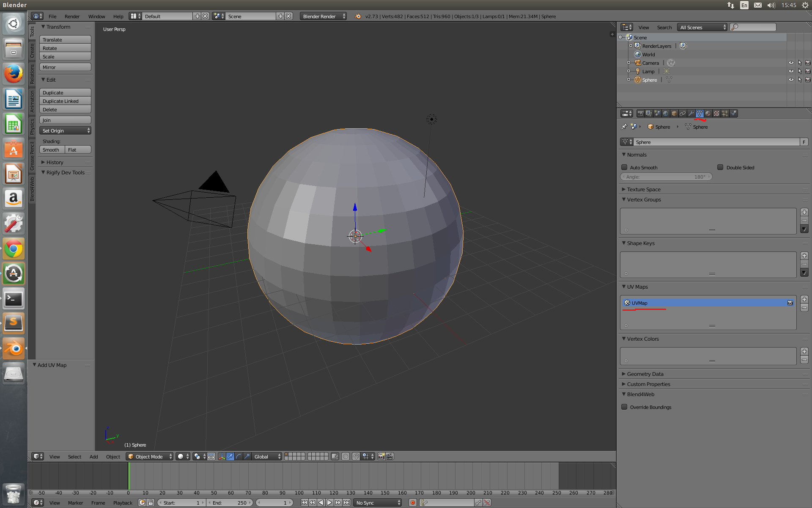The height and width of the screenshot is (508, 812).
Task: Open the Particles properties tab
Action: (x=725, y=113)
